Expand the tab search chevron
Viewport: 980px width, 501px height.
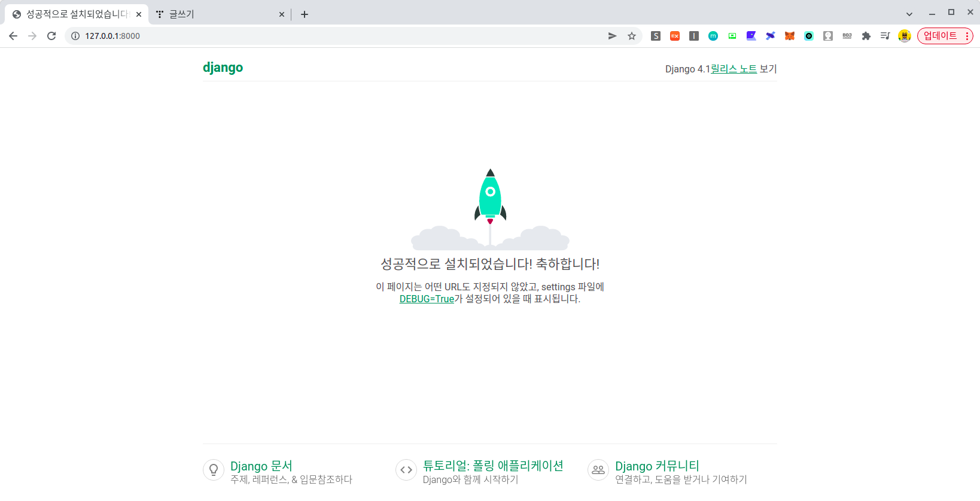[909, 14]
